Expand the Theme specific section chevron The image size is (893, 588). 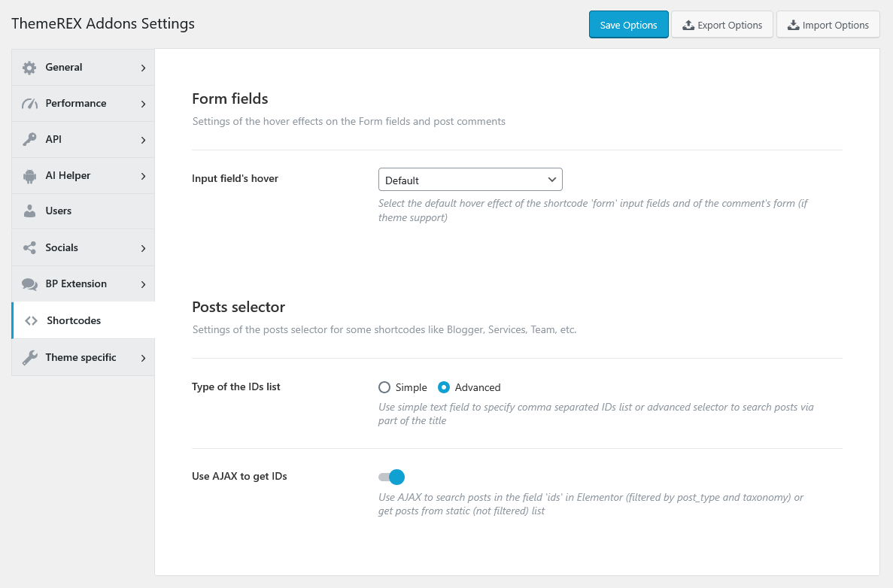tap(143, 358)
